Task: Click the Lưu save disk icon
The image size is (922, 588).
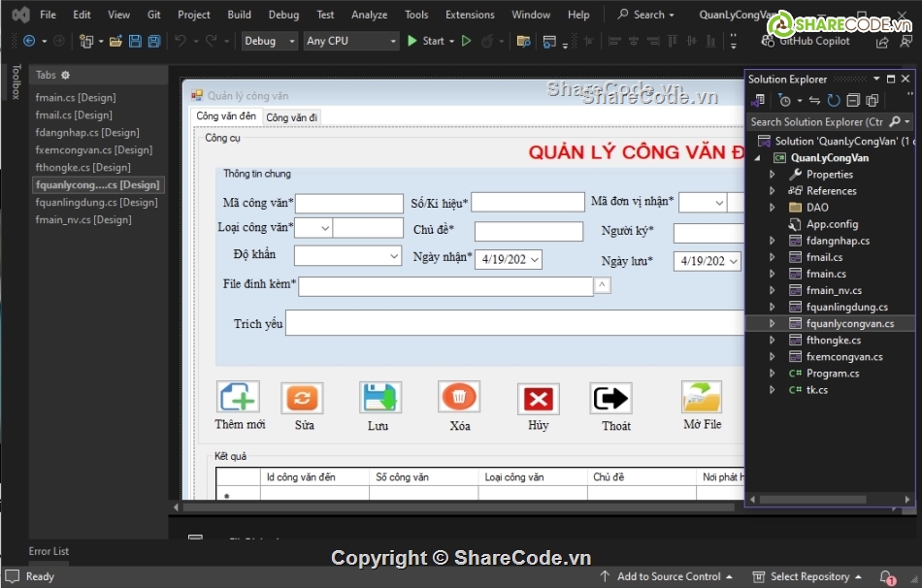Action: coord(379,398)
